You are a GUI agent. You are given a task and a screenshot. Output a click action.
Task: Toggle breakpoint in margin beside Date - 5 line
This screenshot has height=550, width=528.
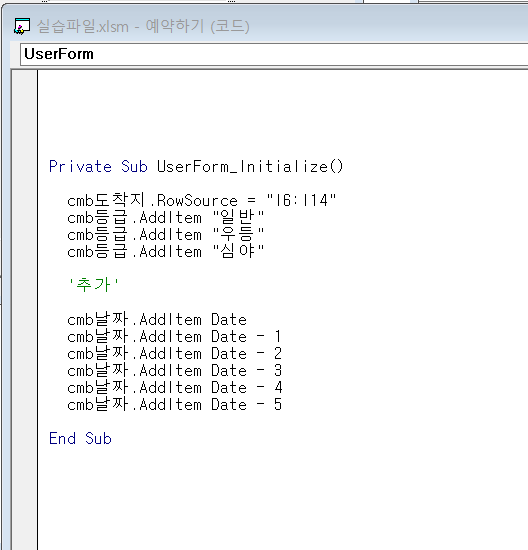(25, 404)
